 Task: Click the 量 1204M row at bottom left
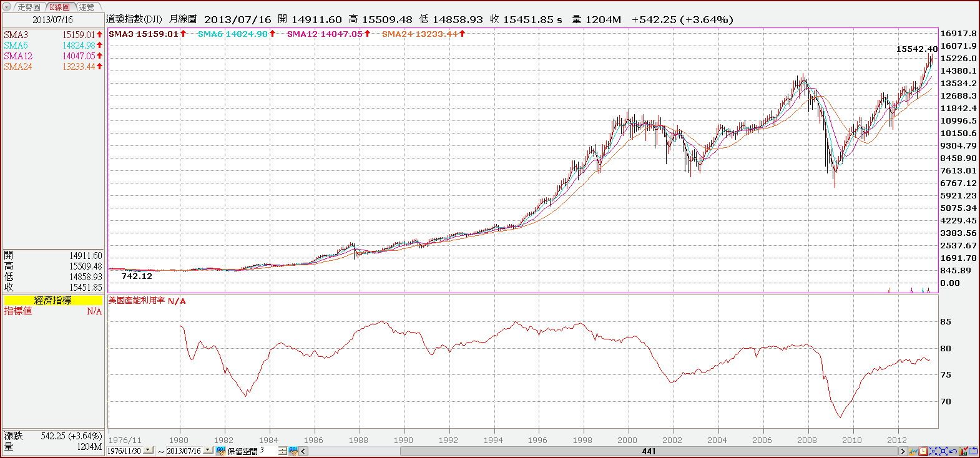click(53, 447)
